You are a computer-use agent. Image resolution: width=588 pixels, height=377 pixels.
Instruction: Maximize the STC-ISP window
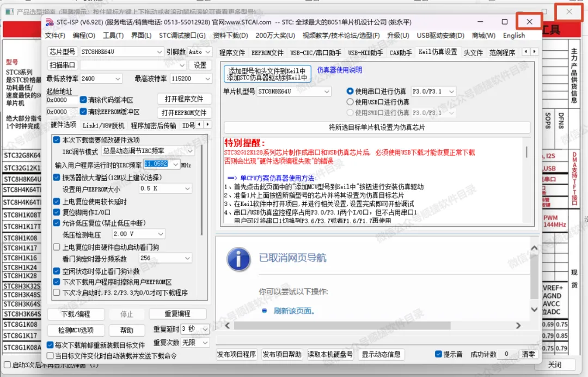(505, 22)
